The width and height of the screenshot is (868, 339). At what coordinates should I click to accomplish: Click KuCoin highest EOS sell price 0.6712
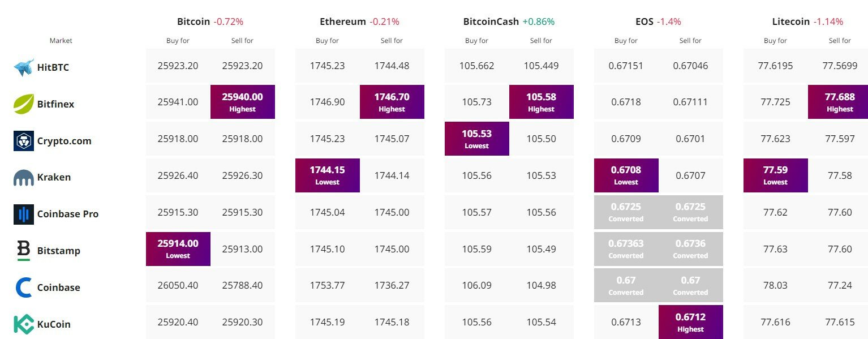pyautogui.click(x=691, y=323)
